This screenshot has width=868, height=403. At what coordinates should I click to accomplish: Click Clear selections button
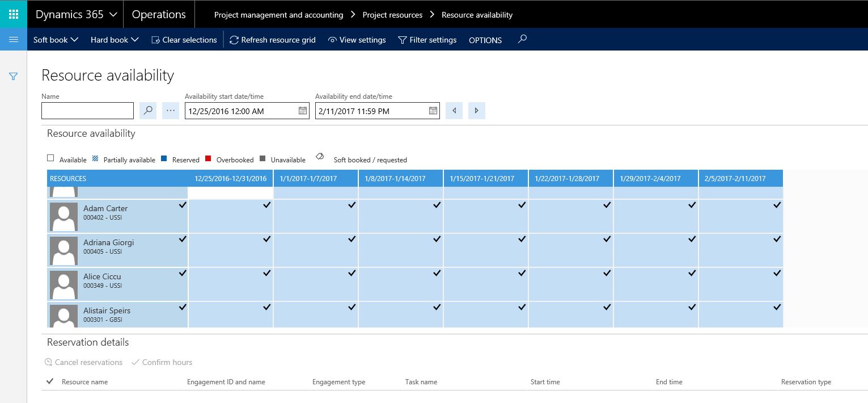point(184,40)
